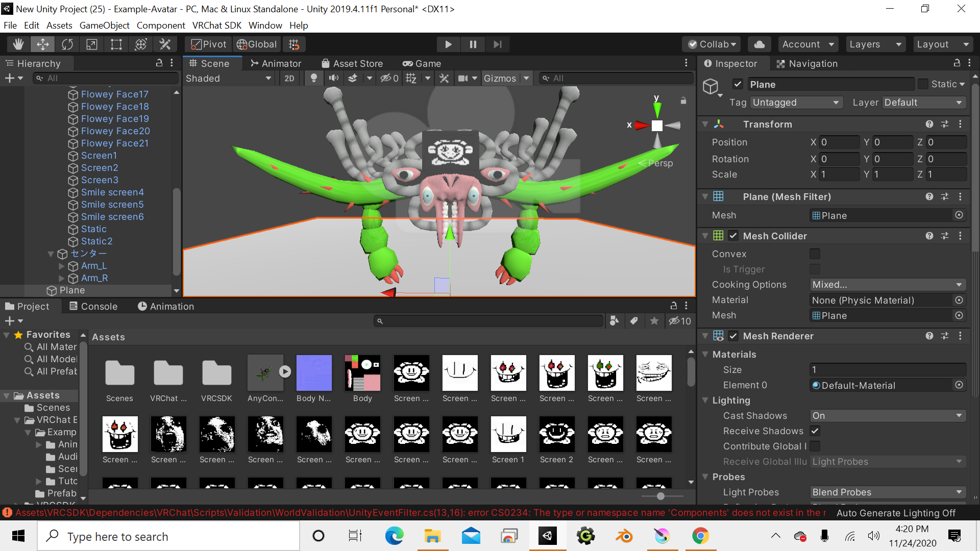Click the Collab button
Viewport: 980px width, 551px height.
(x=712, y=44)
